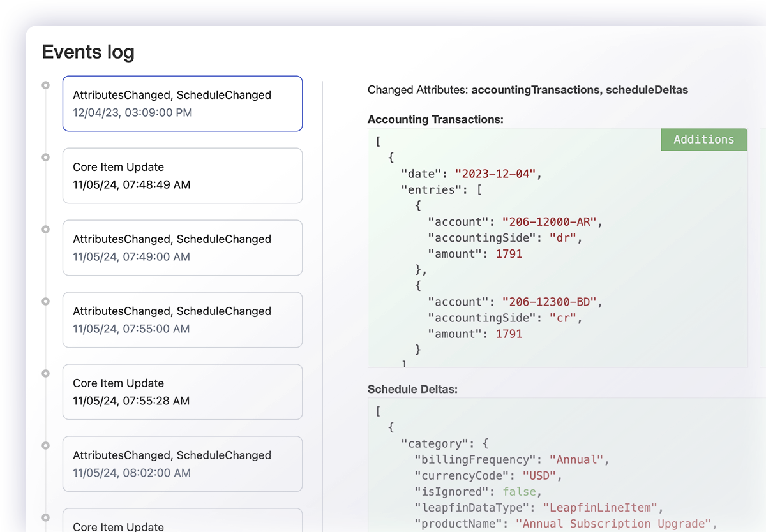
Task: Click the "USD" currencyCode value
Action: coord(539,476)
